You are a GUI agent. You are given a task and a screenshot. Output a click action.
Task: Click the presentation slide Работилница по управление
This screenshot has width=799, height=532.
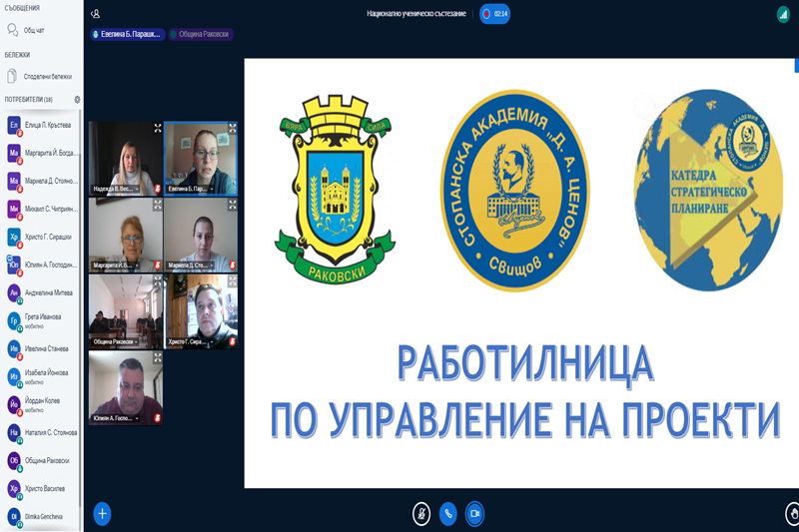[x=521, y=273]
